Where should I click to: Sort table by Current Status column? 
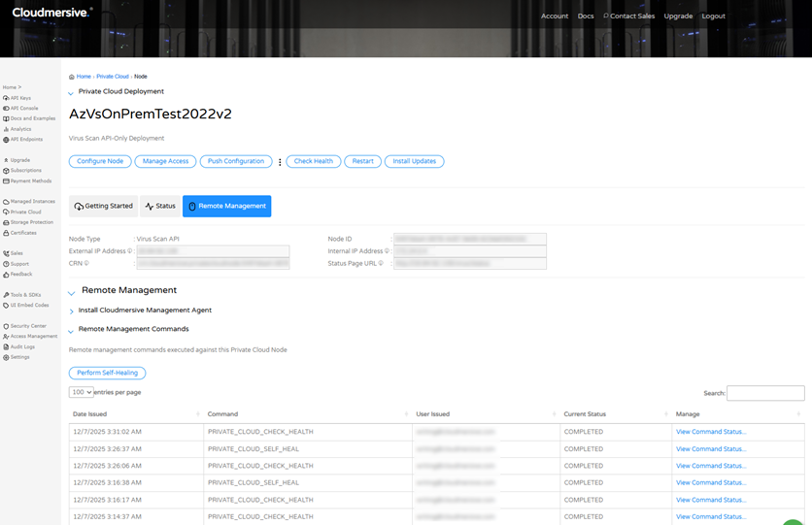pos(615,414)
